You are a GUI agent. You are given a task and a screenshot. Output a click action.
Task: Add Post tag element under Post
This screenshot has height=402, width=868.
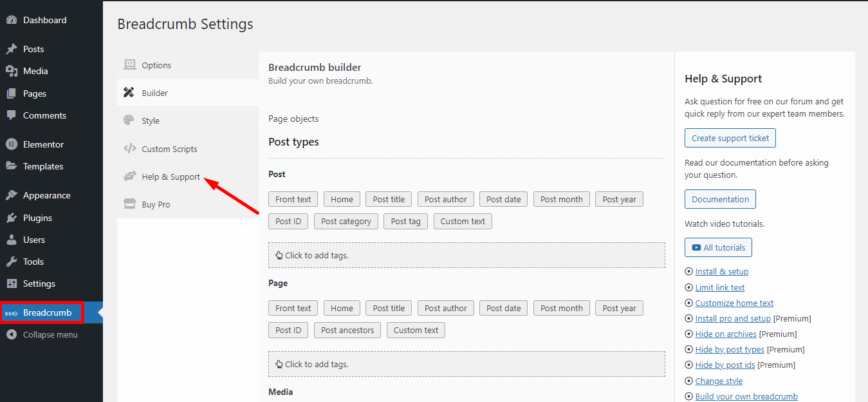point(406,221)
